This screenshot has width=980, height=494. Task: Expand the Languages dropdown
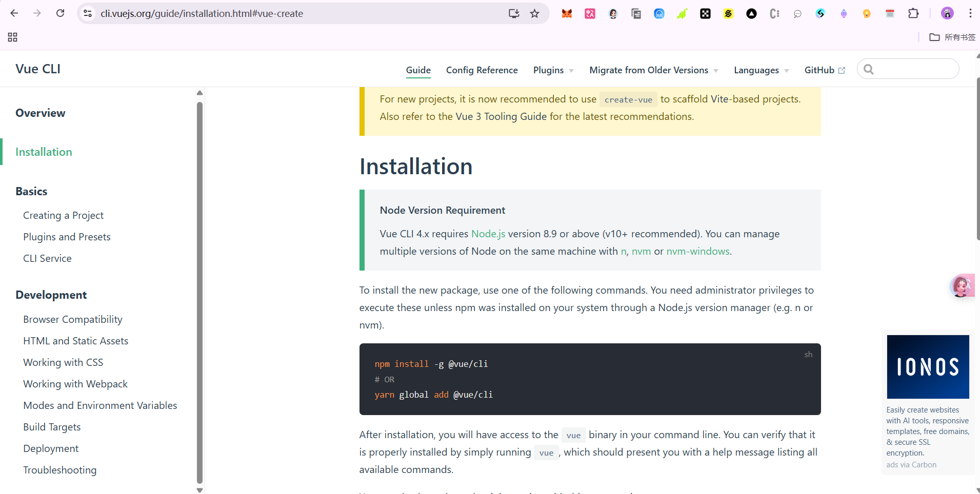click(x=761, y=70)
